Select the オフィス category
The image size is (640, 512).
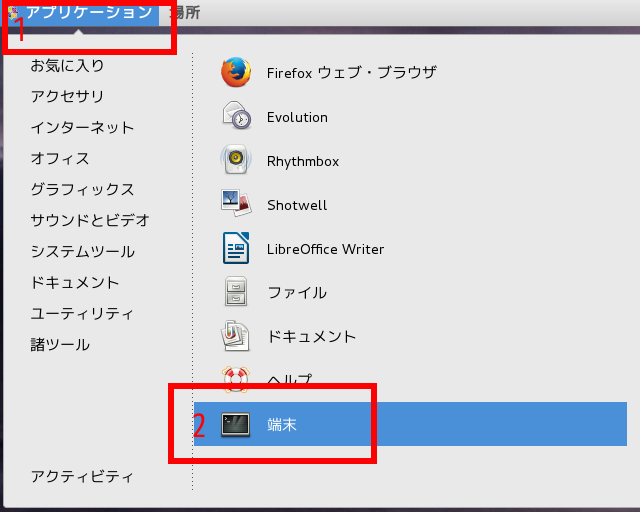click(x=60, y=158)
